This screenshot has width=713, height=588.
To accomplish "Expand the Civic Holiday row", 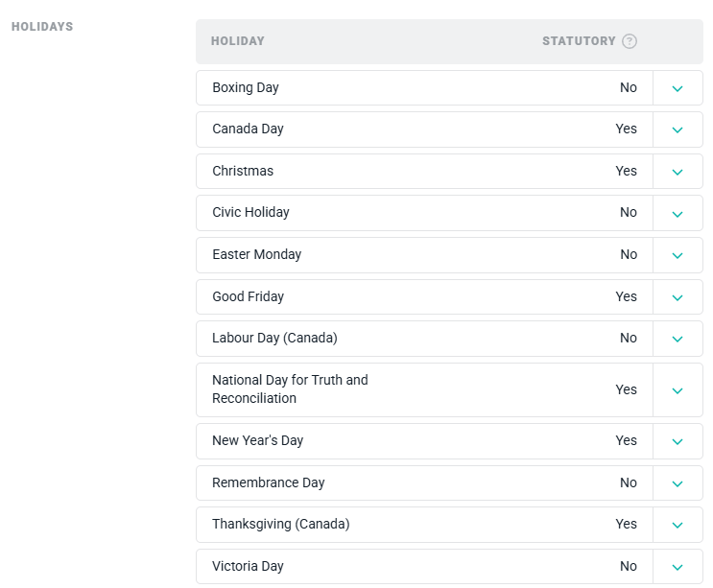I will tap(677, 213).
